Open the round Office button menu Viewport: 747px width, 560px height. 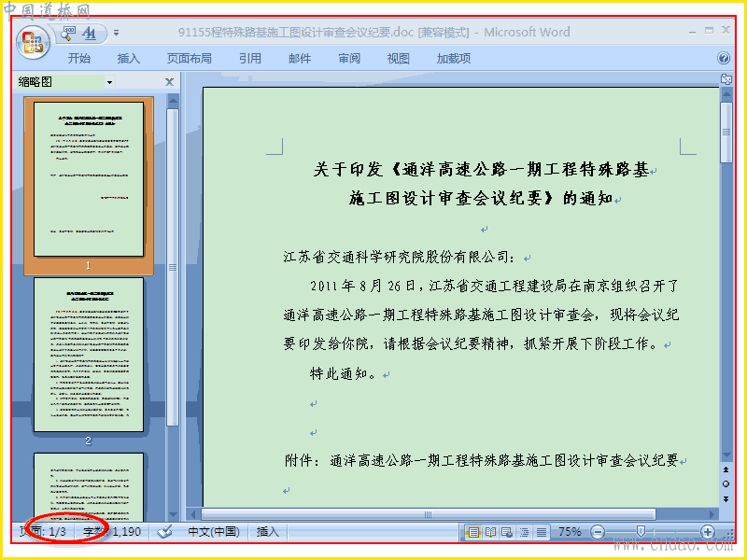pyautogui.click(x=33, y=41)
